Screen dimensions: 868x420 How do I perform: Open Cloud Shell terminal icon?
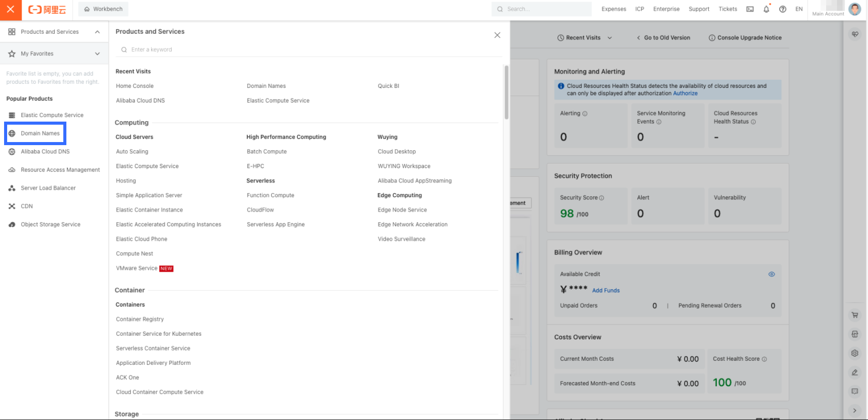(x=750, y=9)
